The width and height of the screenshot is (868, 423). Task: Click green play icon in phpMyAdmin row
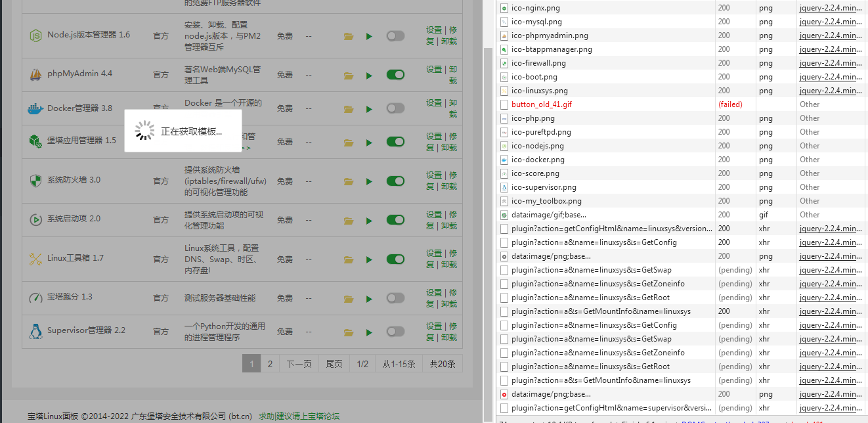[x=369, y=76]
